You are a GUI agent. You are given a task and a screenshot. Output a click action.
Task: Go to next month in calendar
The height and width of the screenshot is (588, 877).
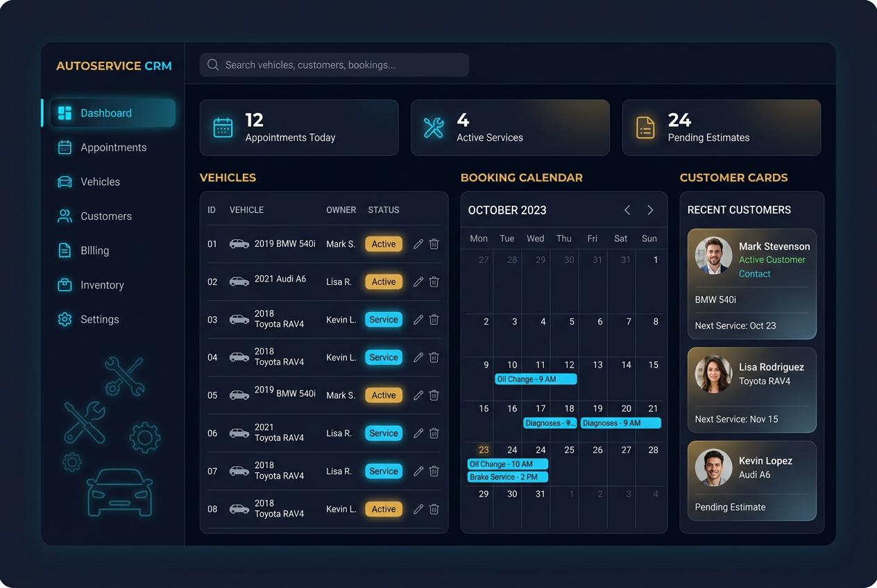coord(650,210)
